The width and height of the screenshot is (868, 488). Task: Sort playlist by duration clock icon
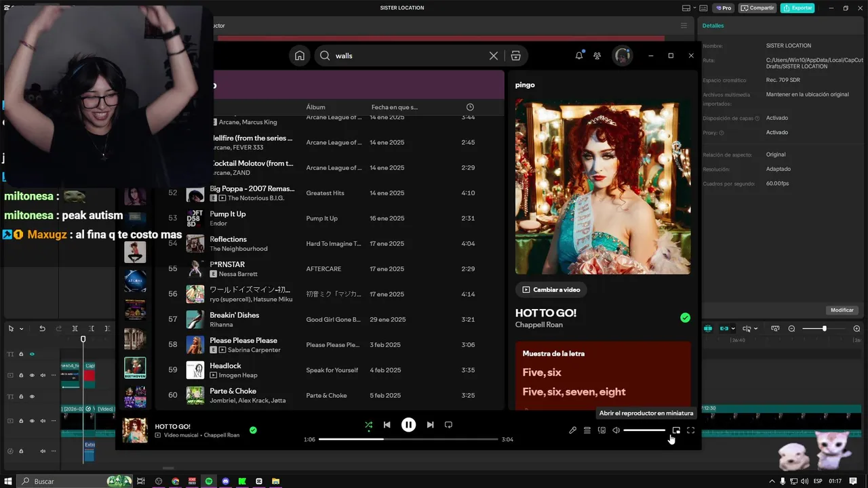[470, 107]
